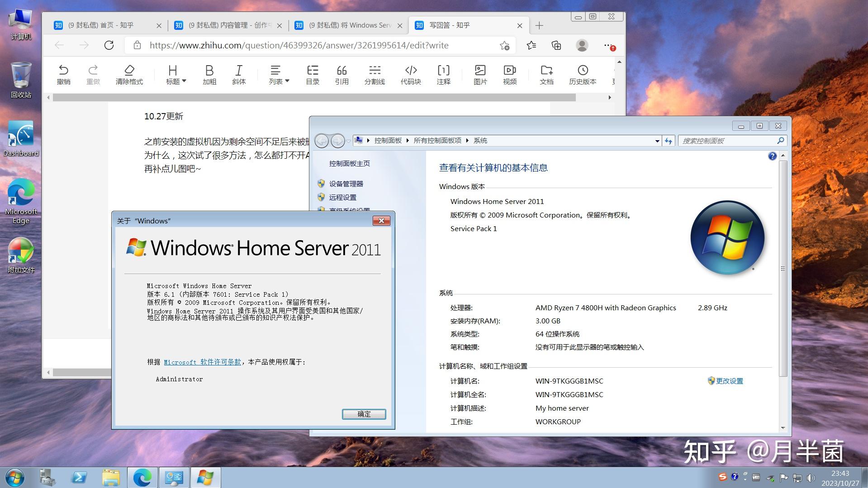Image resolution: width=868 pixels, height=488 pixels.
Task: Open the 计算机 desktop icon
Action: (21, 24)
